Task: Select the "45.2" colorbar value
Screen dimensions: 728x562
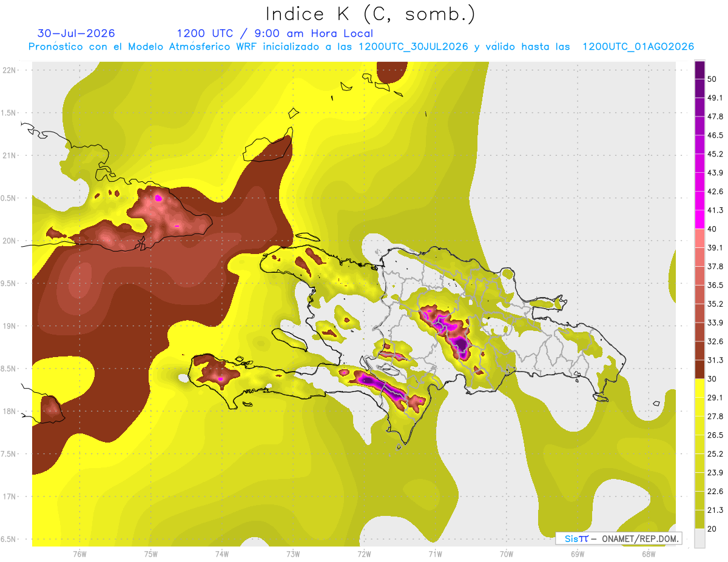Action: tap(715, 154)
